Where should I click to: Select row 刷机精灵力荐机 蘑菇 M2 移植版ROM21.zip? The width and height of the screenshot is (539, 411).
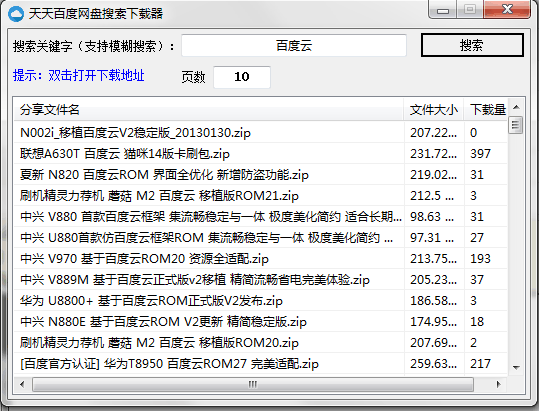click(261, 196)
